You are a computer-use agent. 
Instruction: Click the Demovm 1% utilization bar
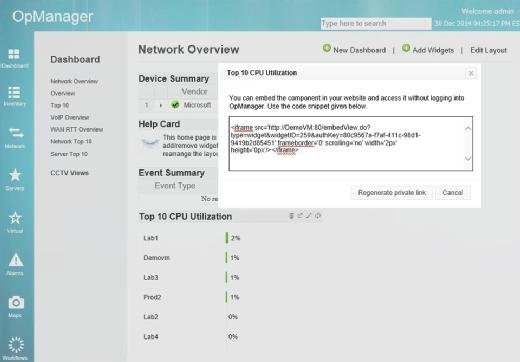[226, 258]
